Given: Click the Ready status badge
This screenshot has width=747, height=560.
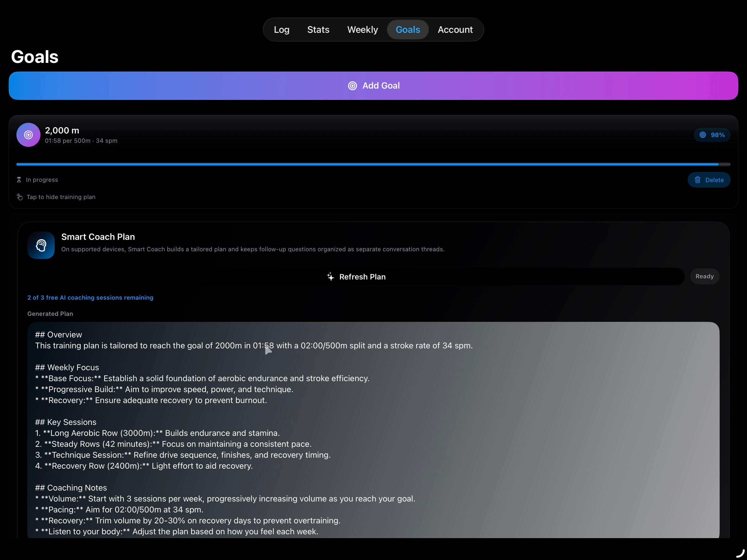Looking at the screenshot, I should pos(704,276).
